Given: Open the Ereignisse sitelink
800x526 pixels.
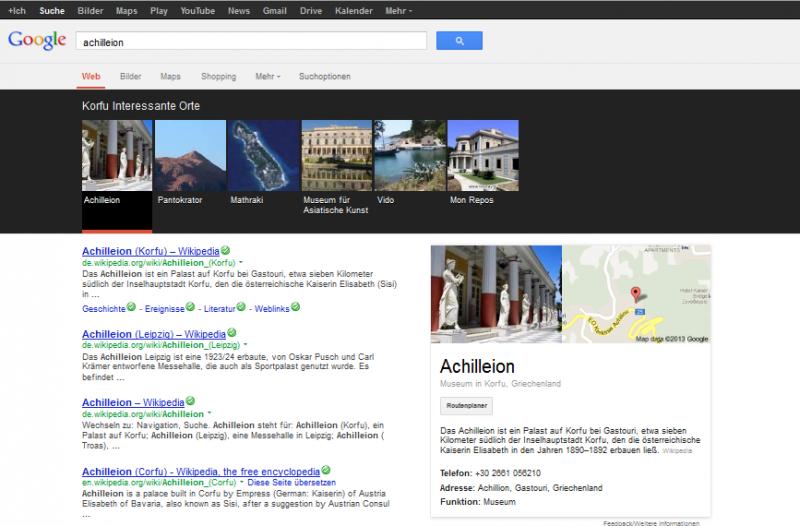Looking at the screenshot, I should click(x=164, y=309).
